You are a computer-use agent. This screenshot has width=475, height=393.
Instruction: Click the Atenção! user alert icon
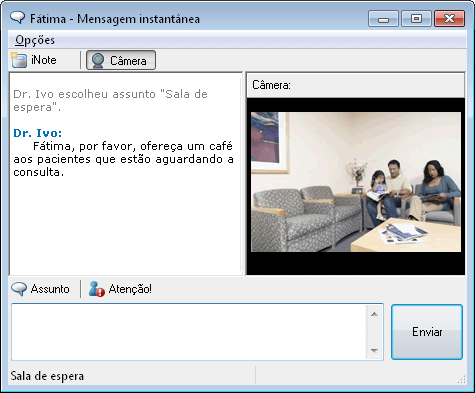tap(97, 289)
